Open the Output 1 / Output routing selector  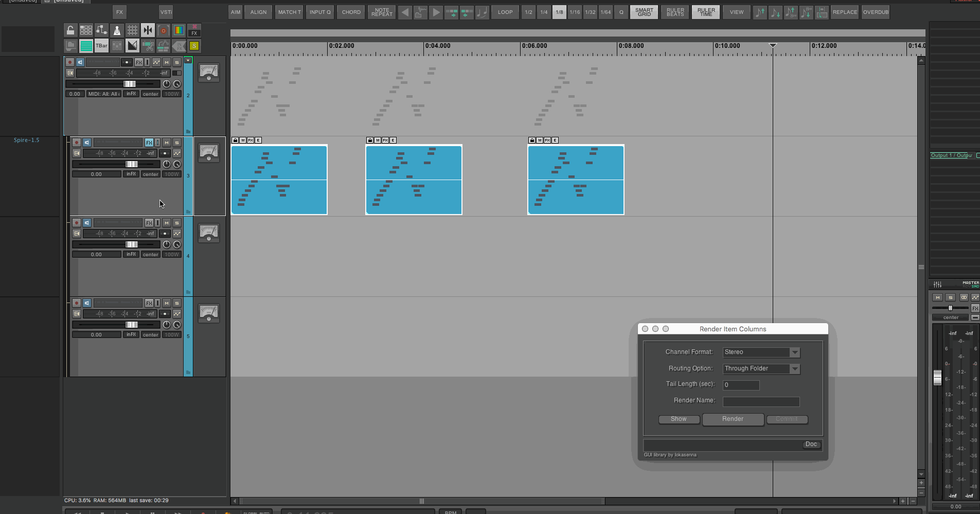951,155
